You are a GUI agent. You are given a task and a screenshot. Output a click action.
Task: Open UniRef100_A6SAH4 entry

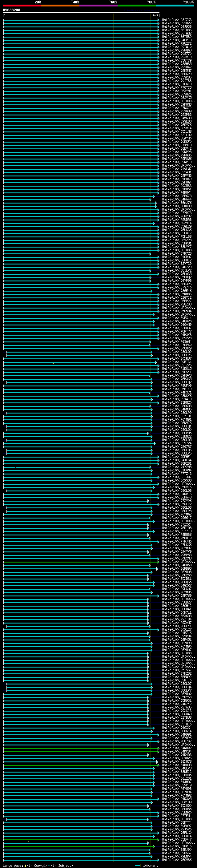[176, 342]
